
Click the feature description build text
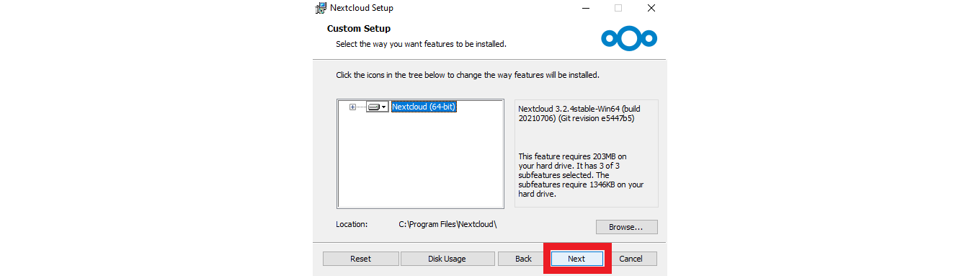[x=579, y=113]
